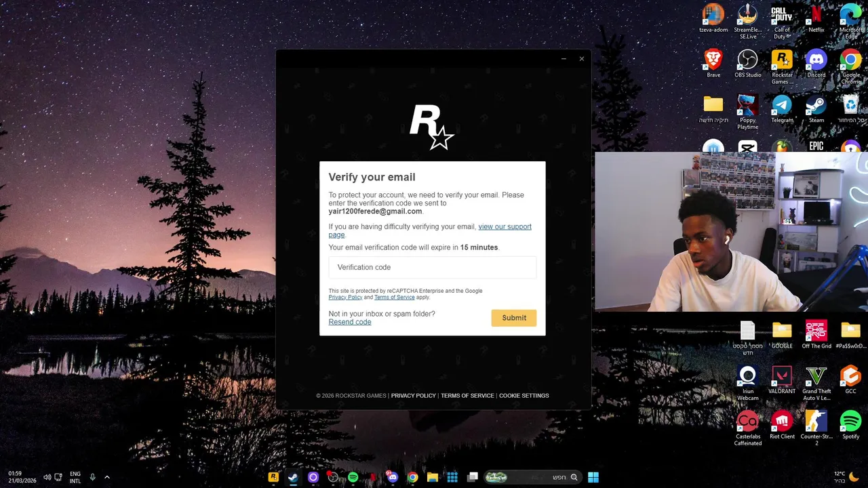
Task: Launch Call of Duty from desktop
Action: (x=782, y=20)
